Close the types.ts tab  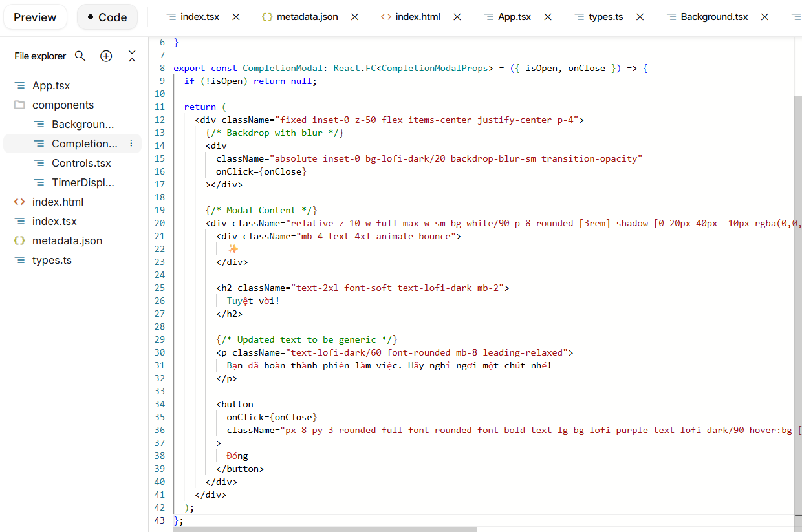(x=640, y=17)
